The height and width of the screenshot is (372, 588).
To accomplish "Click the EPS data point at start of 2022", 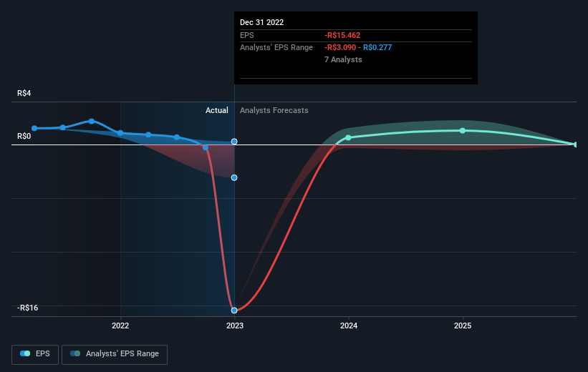I will (120, 133).
